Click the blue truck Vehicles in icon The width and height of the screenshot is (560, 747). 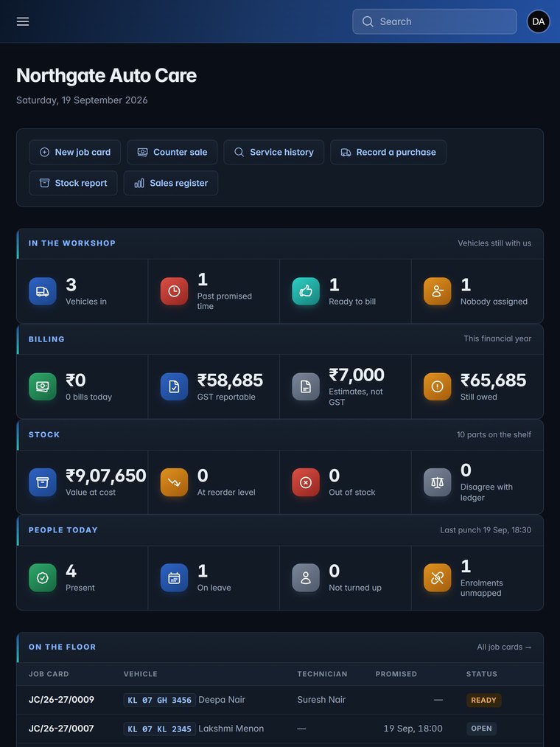43,291
